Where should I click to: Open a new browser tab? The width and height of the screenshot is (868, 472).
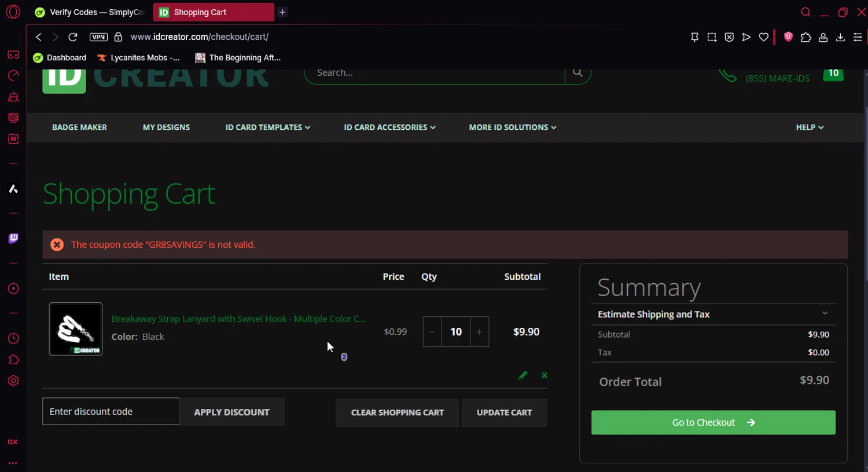pyautogui.click(x=282, y=12)
